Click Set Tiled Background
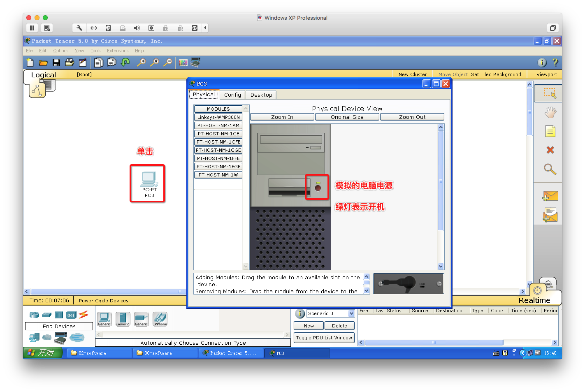585x392 pixels. click(x=496, y=74)
